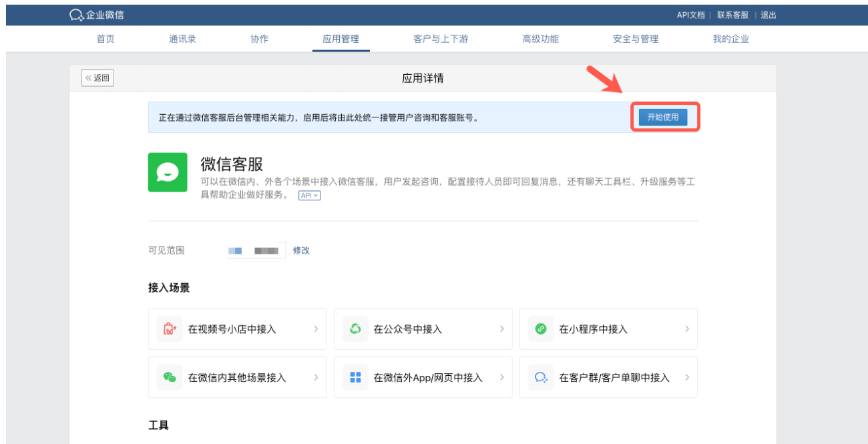Open the 我的企业 tab
Screen dimensions: 868x444
tap(730, 39)
